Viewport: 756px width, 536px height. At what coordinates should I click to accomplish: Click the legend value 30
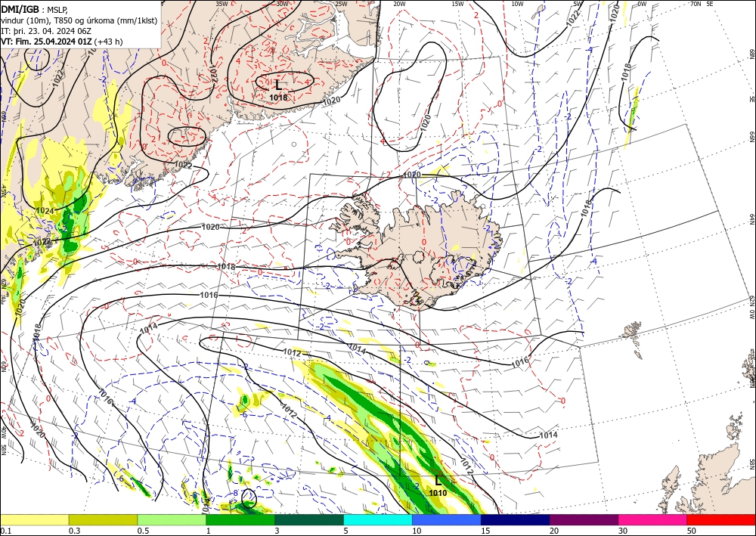coord(623,531)
